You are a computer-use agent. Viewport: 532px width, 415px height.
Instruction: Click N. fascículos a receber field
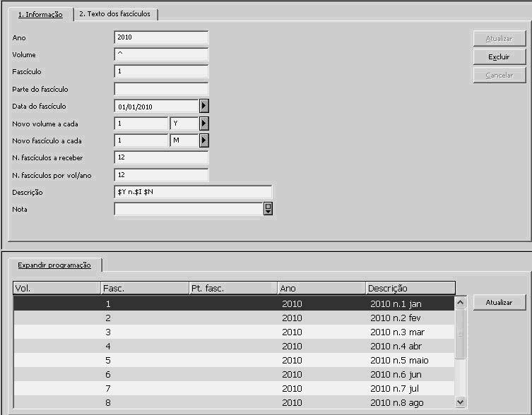click(x=161, y=157)
